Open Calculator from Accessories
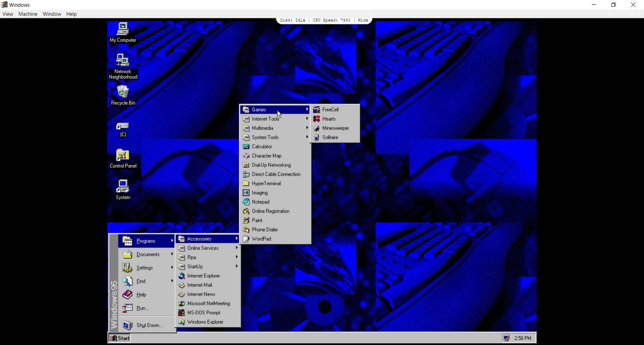This screenshot has width=644, height=345. pyautogui.click(x=275, y=146)
